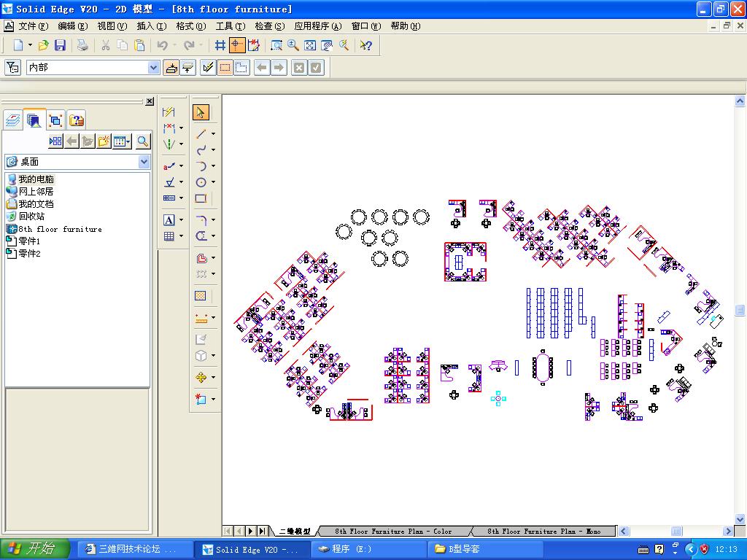Create a new document with the New icon

pyautogui.click(x=18, y=45)
